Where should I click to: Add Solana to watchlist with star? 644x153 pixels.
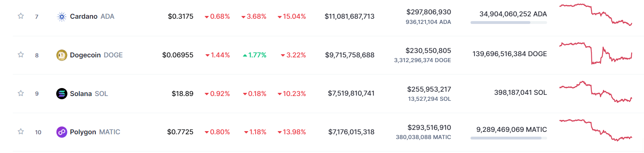pyautogui.click(x=21, y=93)
